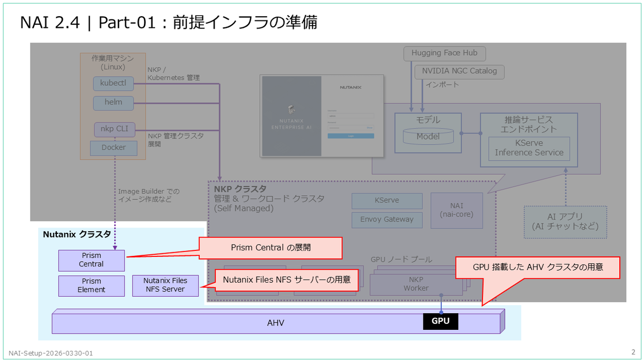
Task: Select the Model cylinder shape
Action: point(428,136)
